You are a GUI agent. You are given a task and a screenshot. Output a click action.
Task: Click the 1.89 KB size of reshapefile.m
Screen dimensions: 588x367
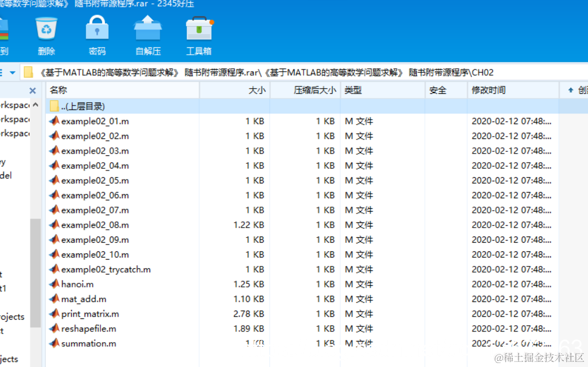click(x=249, y=329)
